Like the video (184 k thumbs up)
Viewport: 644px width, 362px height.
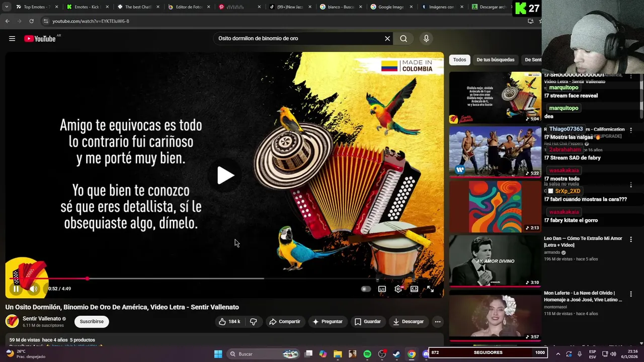point(229,321)
